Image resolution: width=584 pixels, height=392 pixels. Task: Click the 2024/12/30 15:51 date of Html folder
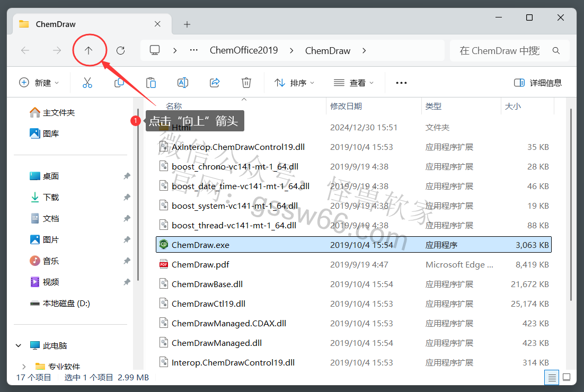pyautogui.click(x=364, y=128)
